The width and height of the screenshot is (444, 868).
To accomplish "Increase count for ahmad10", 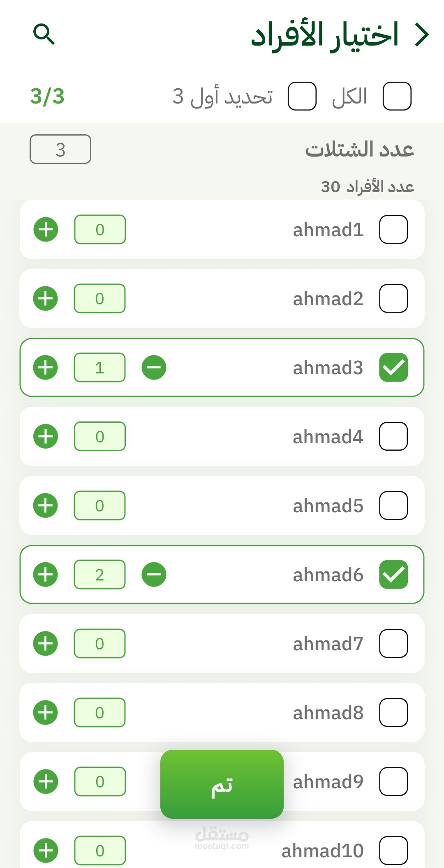I will [x=46, y=850].
